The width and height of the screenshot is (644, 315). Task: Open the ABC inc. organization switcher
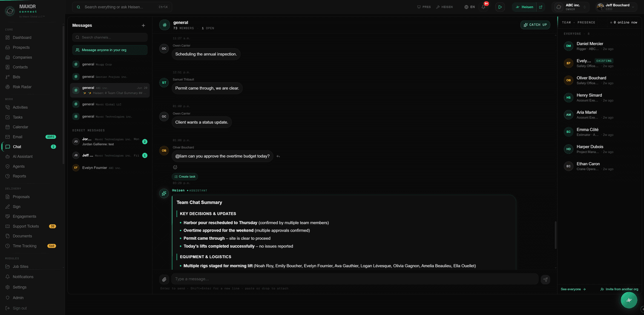[x=571, y=7]
